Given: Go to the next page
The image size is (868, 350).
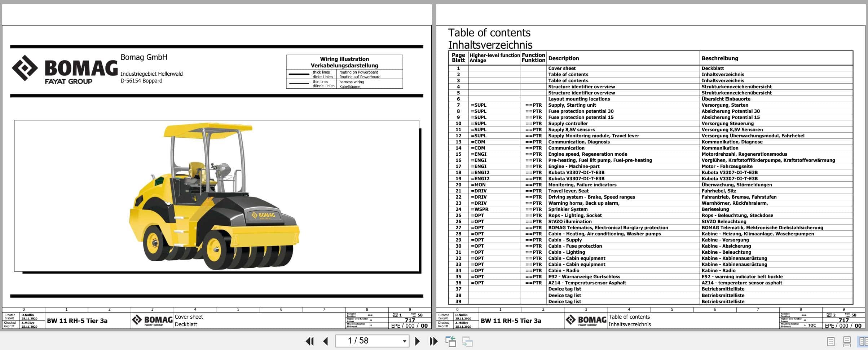Looking at the screenshot, I should coord(417,341).
